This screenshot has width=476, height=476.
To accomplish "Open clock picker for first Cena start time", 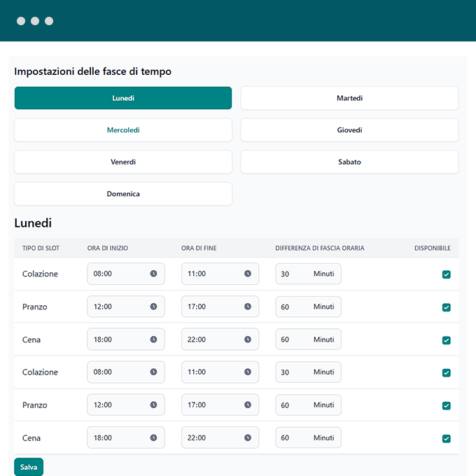I will [153, 339].
